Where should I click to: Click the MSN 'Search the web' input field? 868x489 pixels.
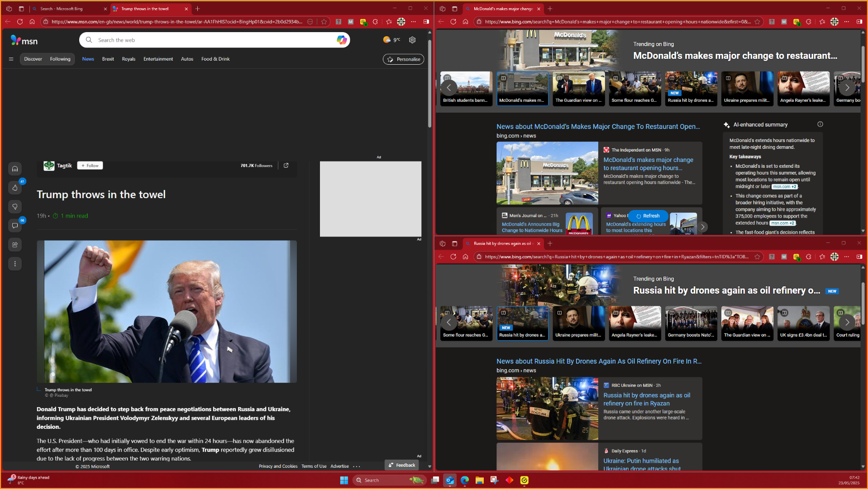(x=215, y=40)
